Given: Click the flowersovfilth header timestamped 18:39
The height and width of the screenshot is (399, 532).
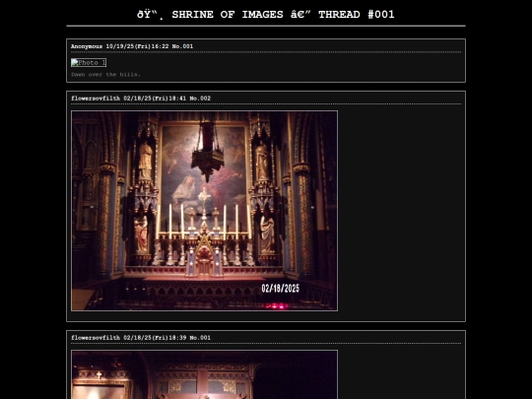Looking at the screenshot, I should pyautogui.click(x=141, y=338).
